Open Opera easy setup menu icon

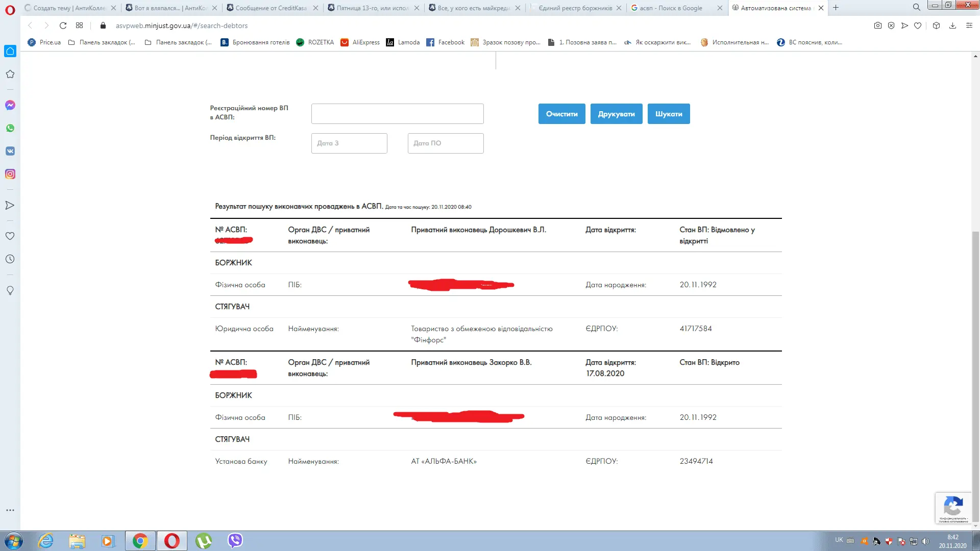[969, 26]
